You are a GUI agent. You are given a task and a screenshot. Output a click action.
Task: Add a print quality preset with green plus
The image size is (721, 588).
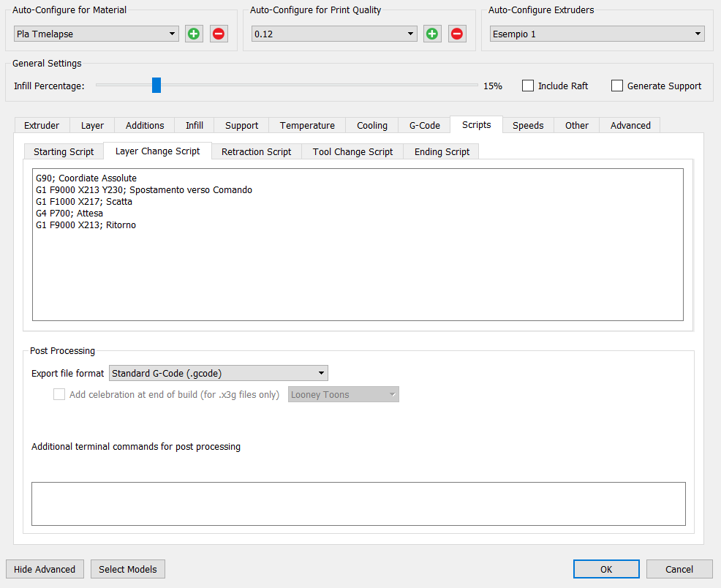(432, 34)
